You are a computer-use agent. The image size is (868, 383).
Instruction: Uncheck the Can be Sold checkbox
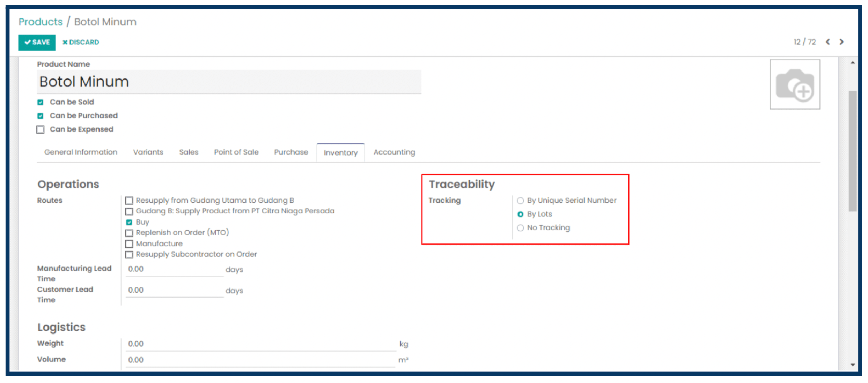(41, 102)
